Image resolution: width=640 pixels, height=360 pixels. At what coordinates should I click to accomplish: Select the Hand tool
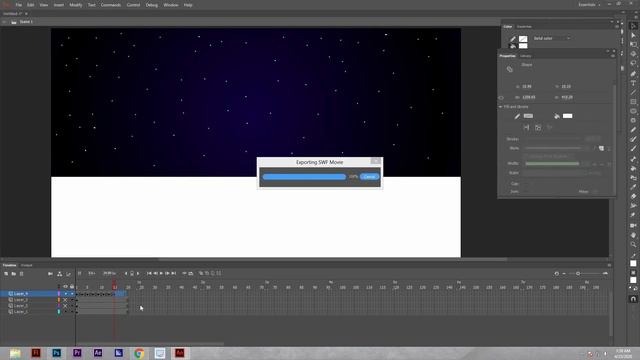(x=633, y=235)
